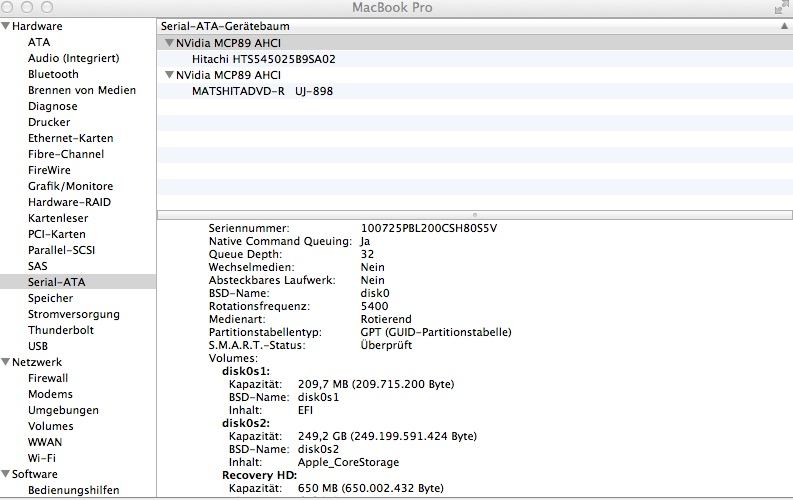Viewport: 793px width, 500px height.
Task: Click GPT (GUID-Partitionstabelle) value
Action: coord(436,332)
